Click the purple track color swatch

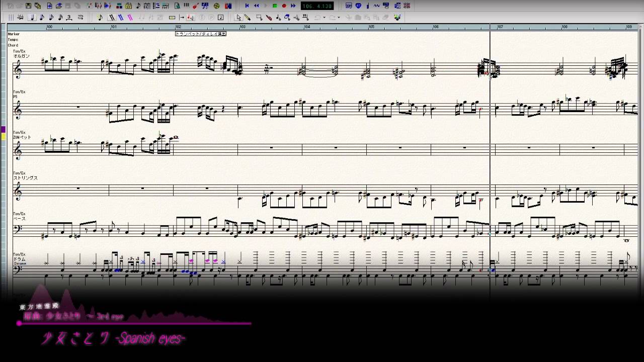[x=3, y=130]
